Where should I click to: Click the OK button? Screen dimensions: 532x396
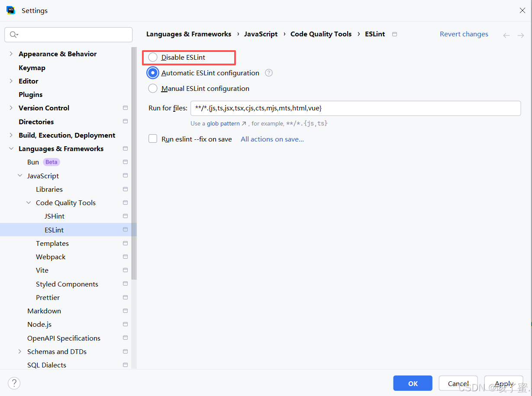(413, 383)
